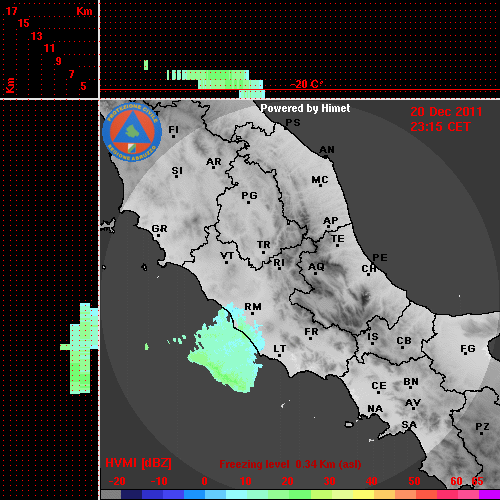Screen dimensions: 500x500
Task: Click the dBZ scale value 50
Action: click(x=415, y=481)
